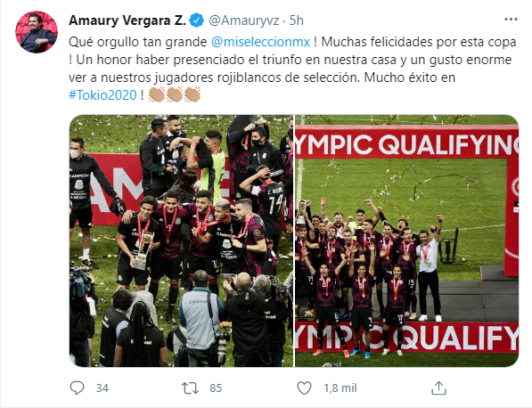Click the clapping hands emoji row
This screenshot has height=408, width=532.
point(175,94)
